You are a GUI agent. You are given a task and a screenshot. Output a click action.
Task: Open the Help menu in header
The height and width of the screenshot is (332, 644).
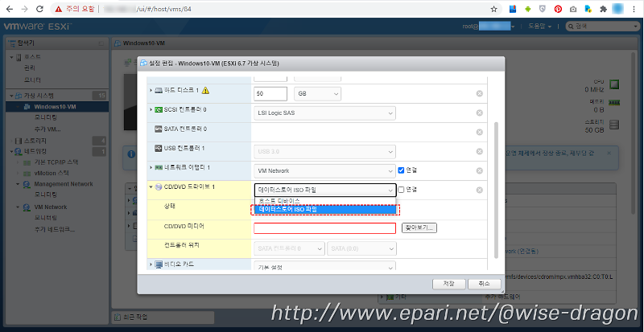(539, 27)
